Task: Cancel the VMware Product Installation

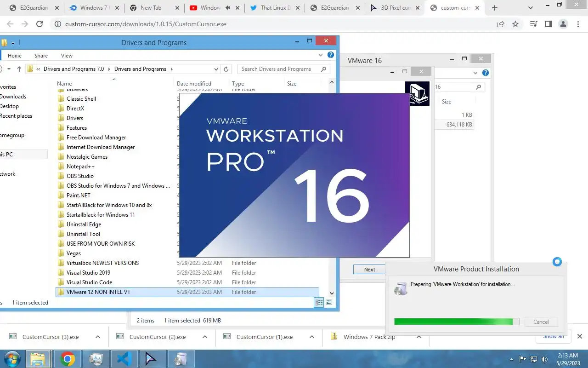Action: [541, 322]
